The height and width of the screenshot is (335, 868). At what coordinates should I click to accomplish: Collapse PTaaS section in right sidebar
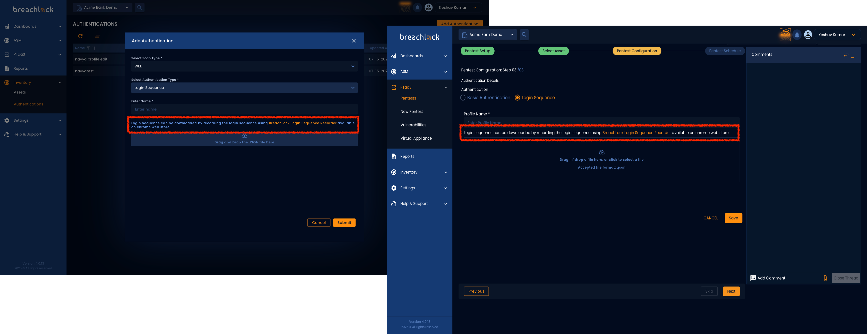445,87
